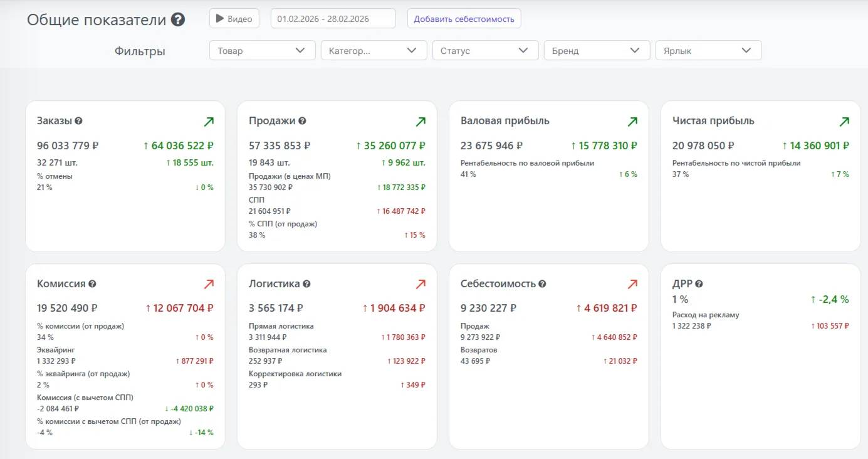Click the СПП value 21 604 951 ₽

coord(269,211)
